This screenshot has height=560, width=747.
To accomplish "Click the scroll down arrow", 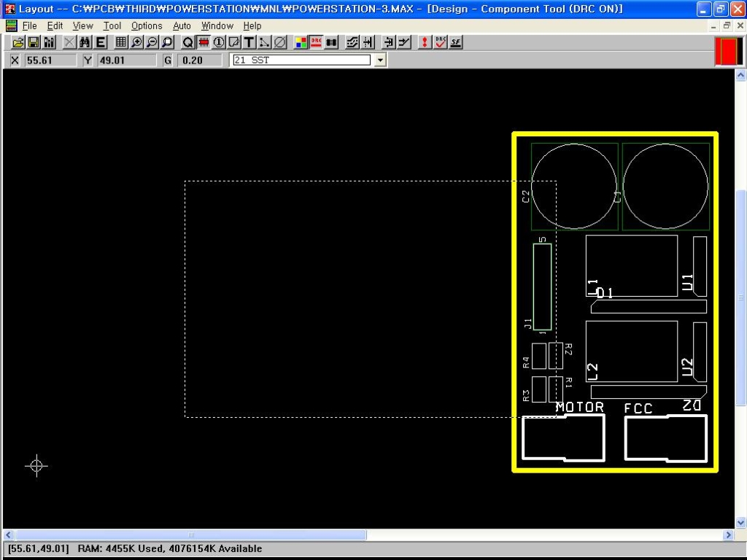I will 740,522.
